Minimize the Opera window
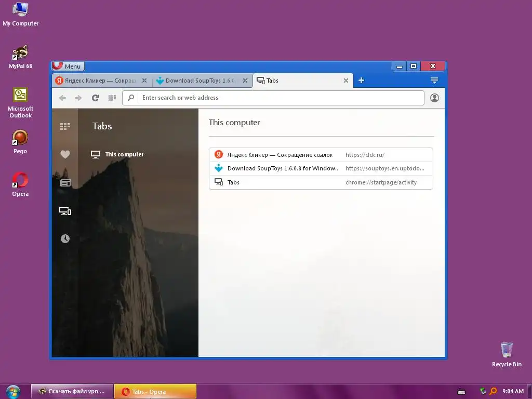532x399 pixels. [x=400, y=66]
